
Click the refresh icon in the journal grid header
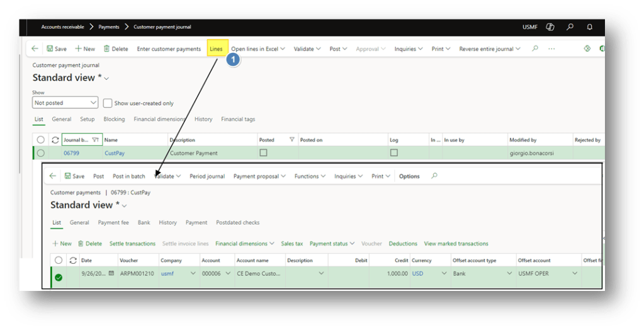click(55, 140)
